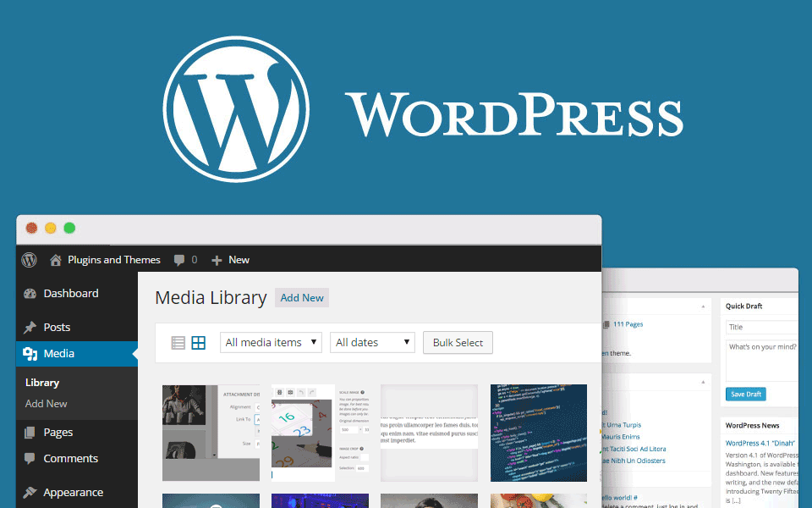Image resolution: width=812 pixels, height=508 pixels.
Task: Click the What's on your mind text area
Action: click(x=762, y=361)
